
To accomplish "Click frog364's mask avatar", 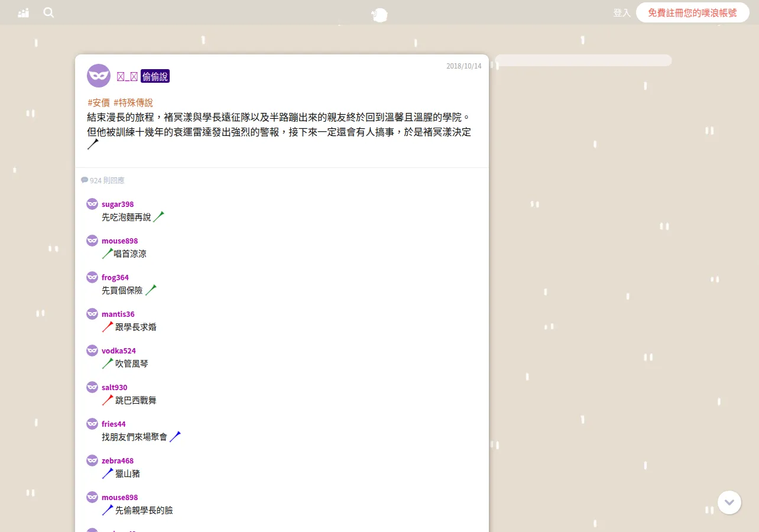I will (x=92, y=277).
